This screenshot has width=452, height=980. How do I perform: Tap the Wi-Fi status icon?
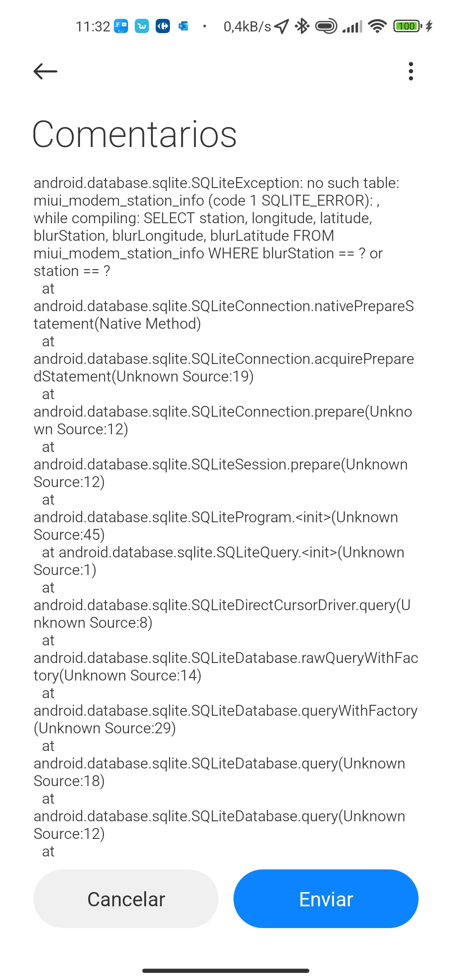378,26
